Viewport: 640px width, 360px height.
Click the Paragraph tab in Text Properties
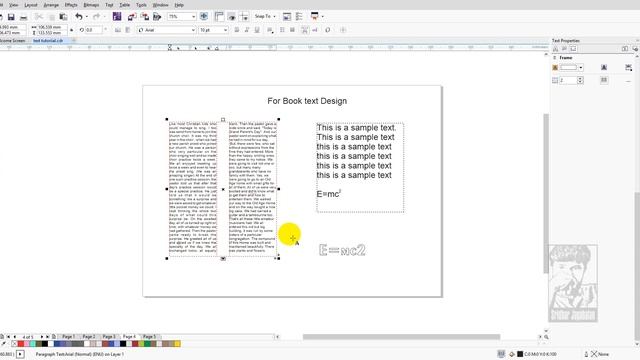tap(564, 49)
